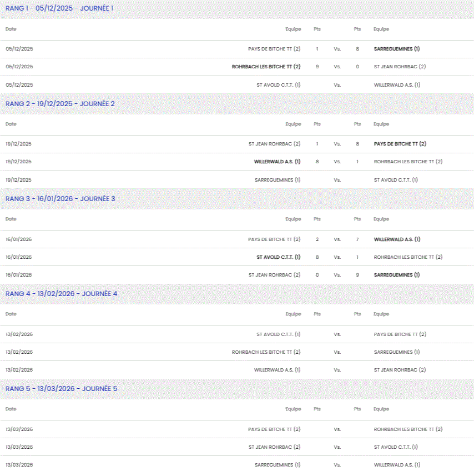The height and width of the screenshot is (476, 474).
Task: Open the Rang 5 - 13/03/2026 Journée 5 heading
Action: tap(61, 388)
